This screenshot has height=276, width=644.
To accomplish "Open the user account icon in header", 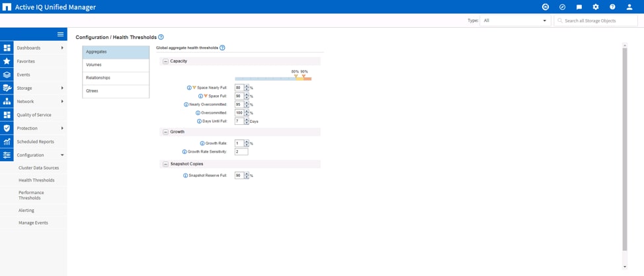I will click(629, 7).
